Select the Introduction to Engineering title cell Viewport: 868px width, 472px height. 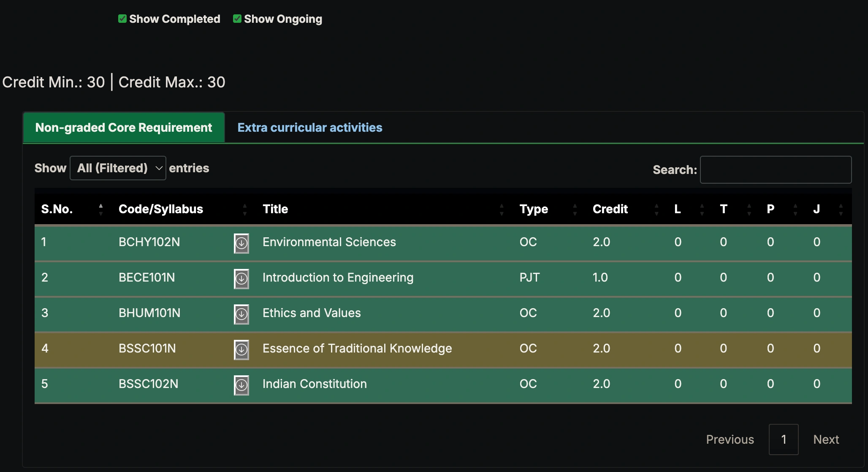click(338, 277)
